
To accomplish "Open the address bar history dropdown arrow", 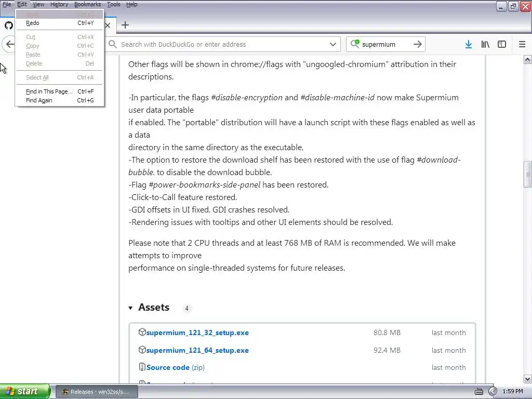I will (333, 45).
